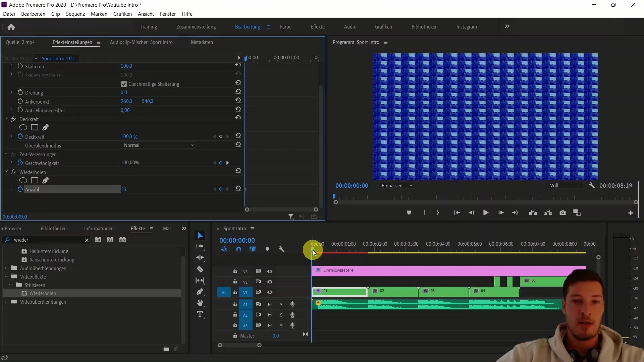Viewport: 644px width, 362px height.
Task: Collapse the Stilisieren folder
Action: pos(11,285)
